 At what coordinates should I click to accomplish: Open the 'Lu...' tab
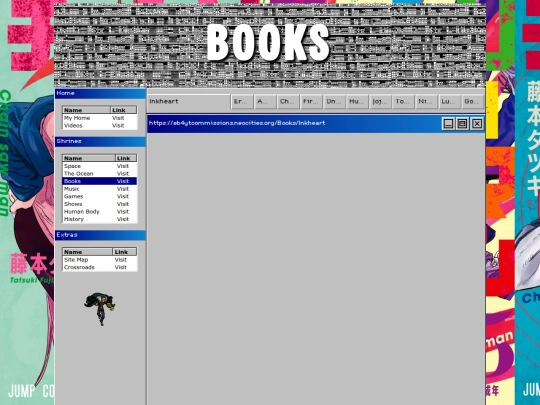450,102
